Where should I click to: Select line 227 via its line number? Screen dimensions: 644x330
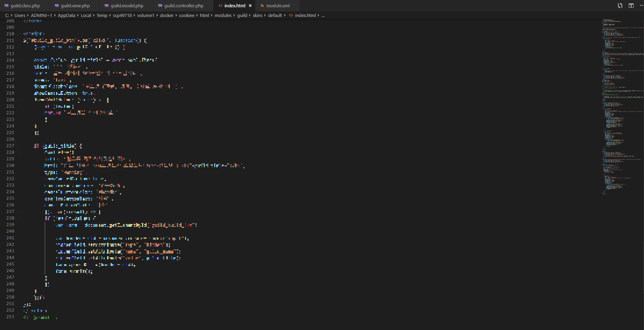pyautogui.click(x=10, y=146)
